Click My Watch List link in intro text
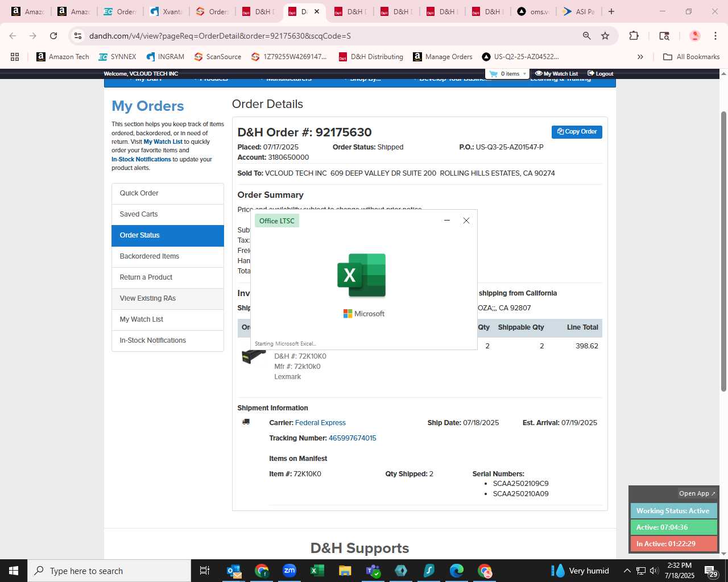 (163, 142)
